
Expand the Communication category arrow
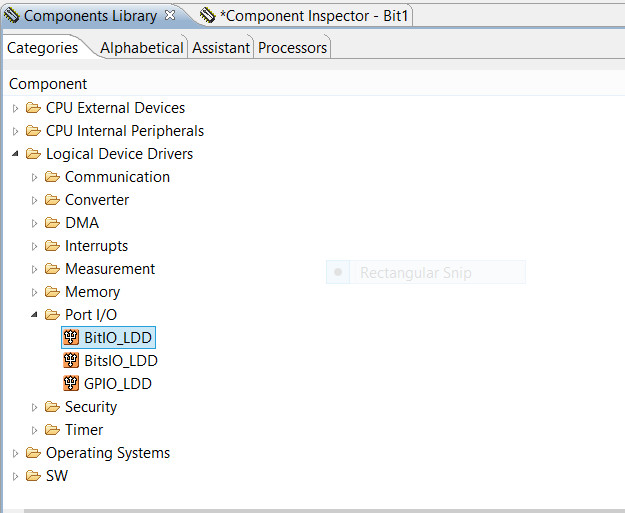pyautogui.click(x=34, y=177)
